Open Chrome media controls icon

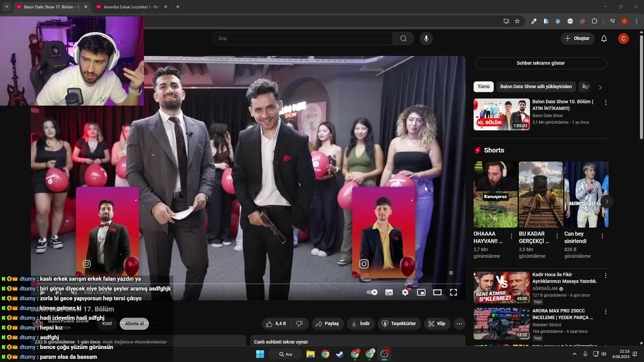coord(612,21)
